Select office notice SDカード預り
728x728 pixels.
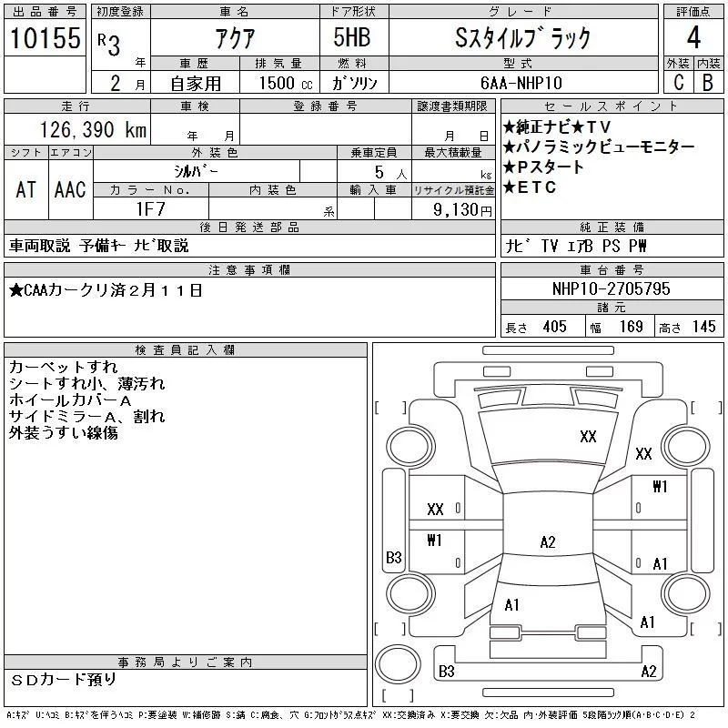[x=64, y=680]
